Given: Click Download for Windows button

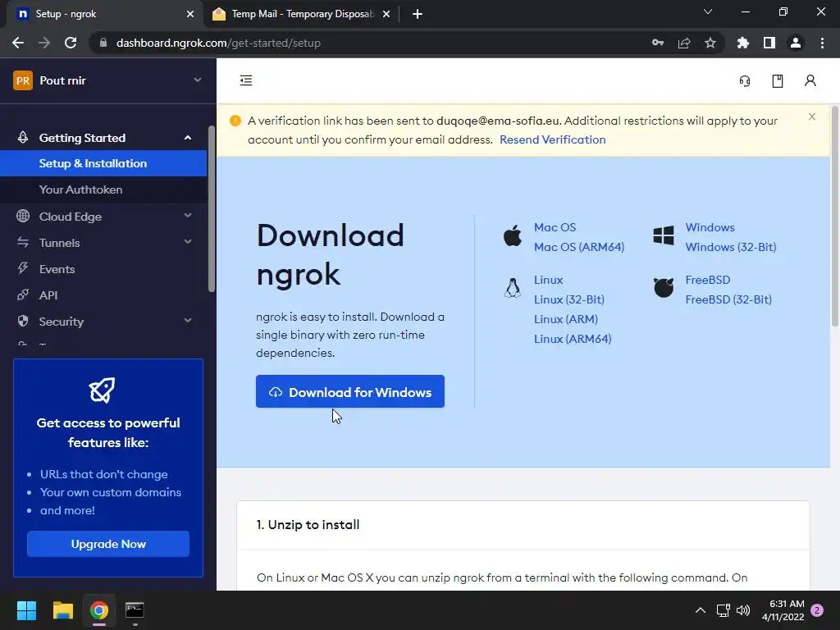Looking at the screenshot, I should (349, 391).
